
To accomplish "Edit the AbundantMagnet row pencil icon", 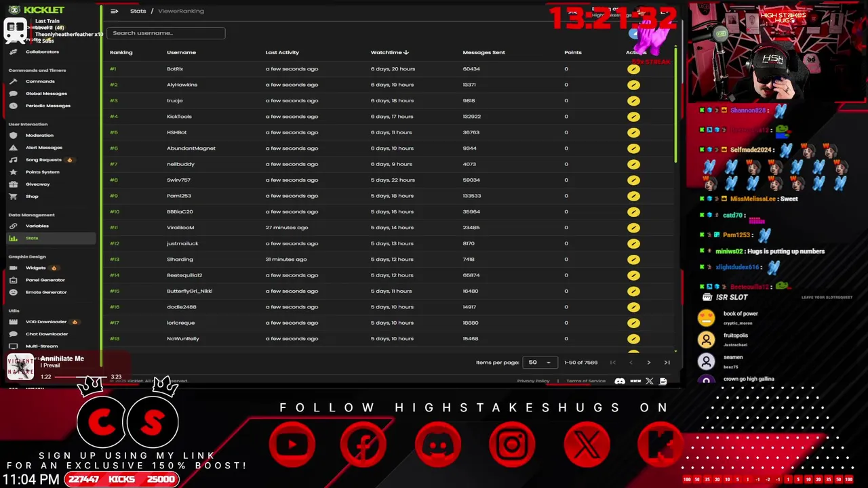I will coord(633,148).
